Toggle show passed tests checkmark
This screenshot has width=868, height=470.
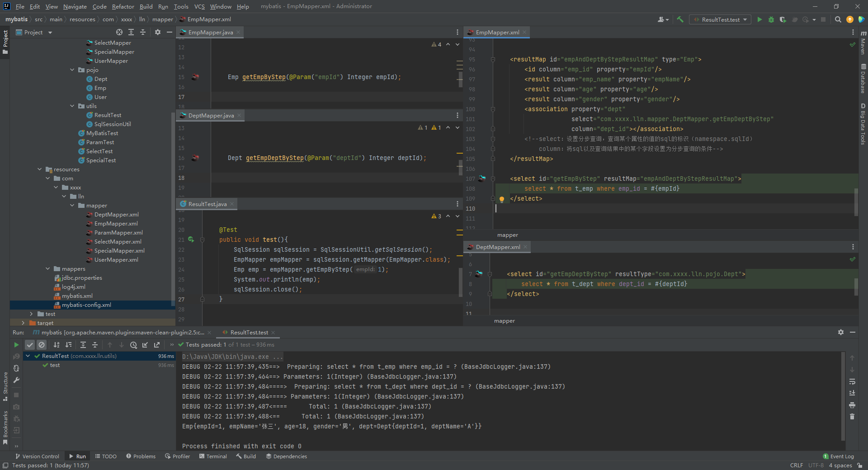click(30, 345)
